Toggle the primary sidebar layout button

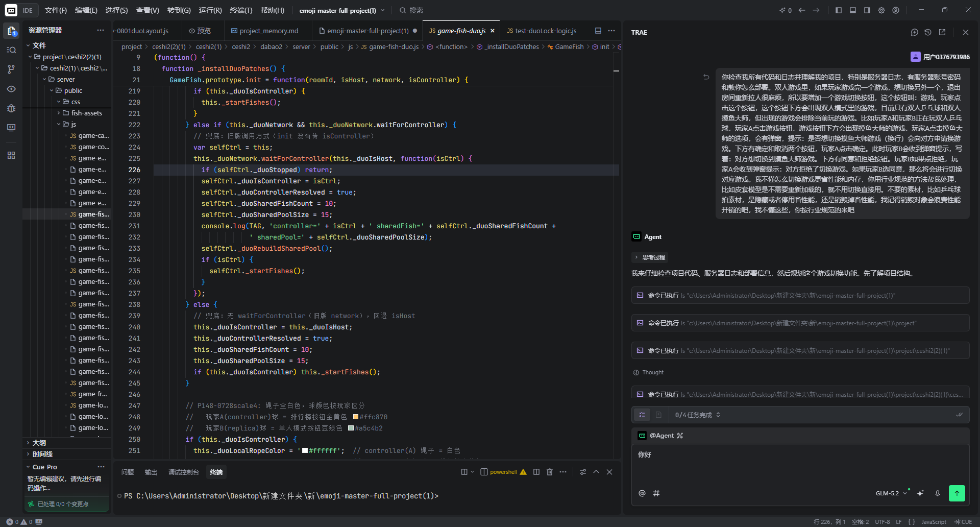pos(839,10)
